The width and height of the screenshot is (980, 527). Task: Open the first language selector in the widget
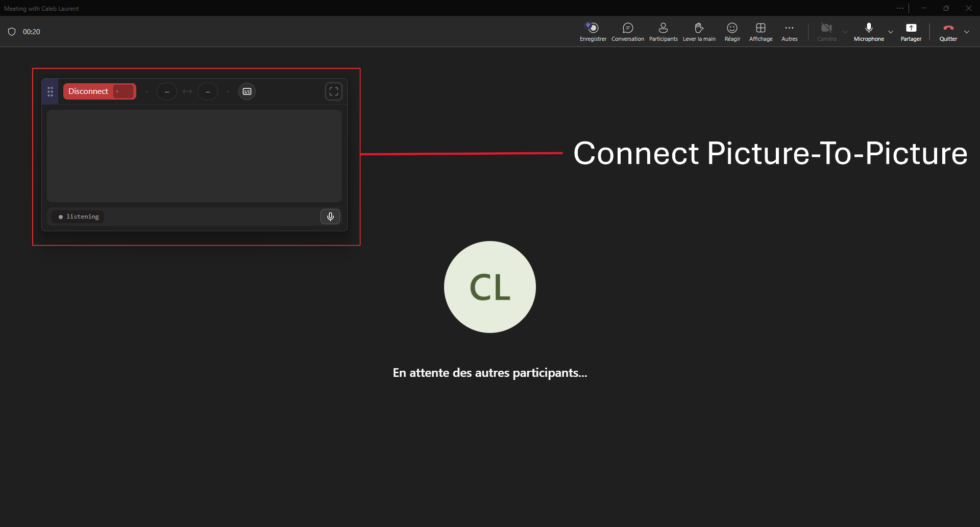pyautogui.click(x=167, y=91)
